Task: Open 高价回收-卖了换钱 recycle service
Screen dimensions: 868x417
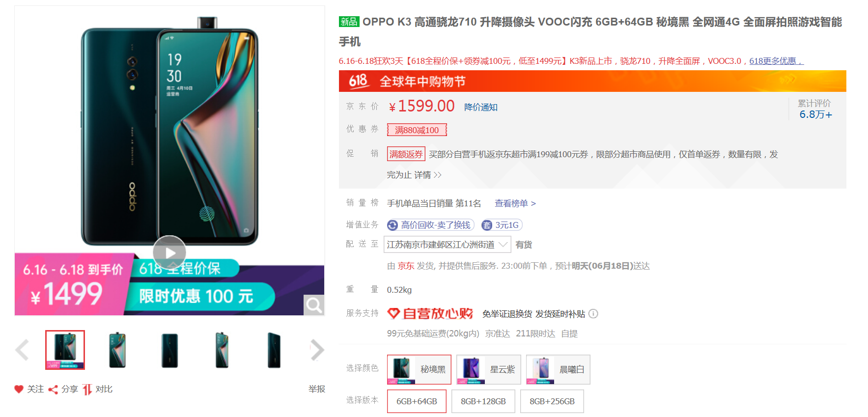Action: [430, 225]
